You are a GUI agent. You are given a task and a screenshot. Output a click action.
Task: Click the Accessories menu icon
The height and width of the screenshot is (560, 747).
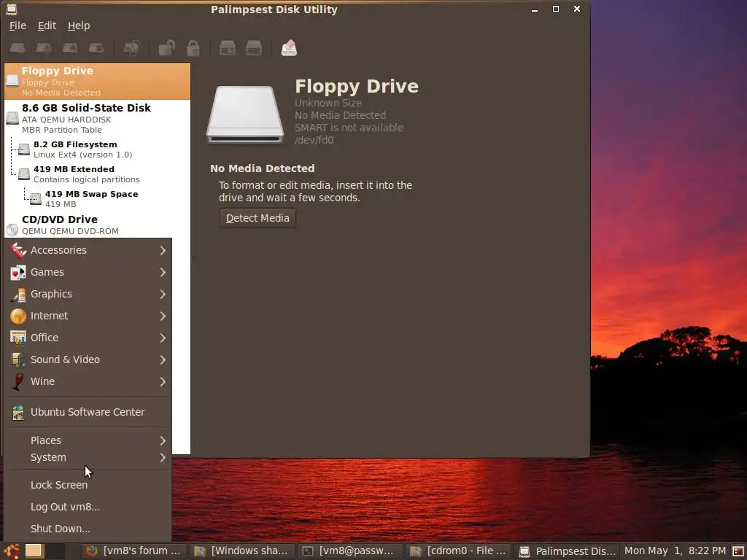(18, 250)
